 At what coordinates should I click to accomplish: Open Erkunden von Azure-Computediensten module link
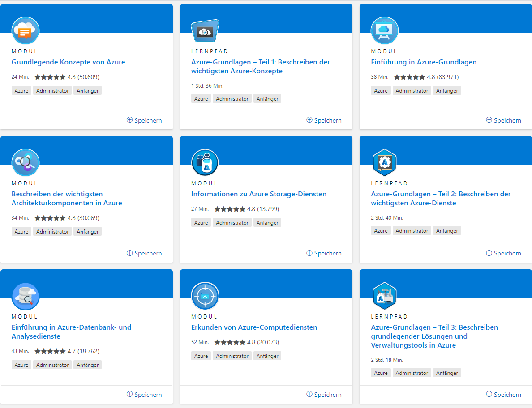[x=254, y=327]
